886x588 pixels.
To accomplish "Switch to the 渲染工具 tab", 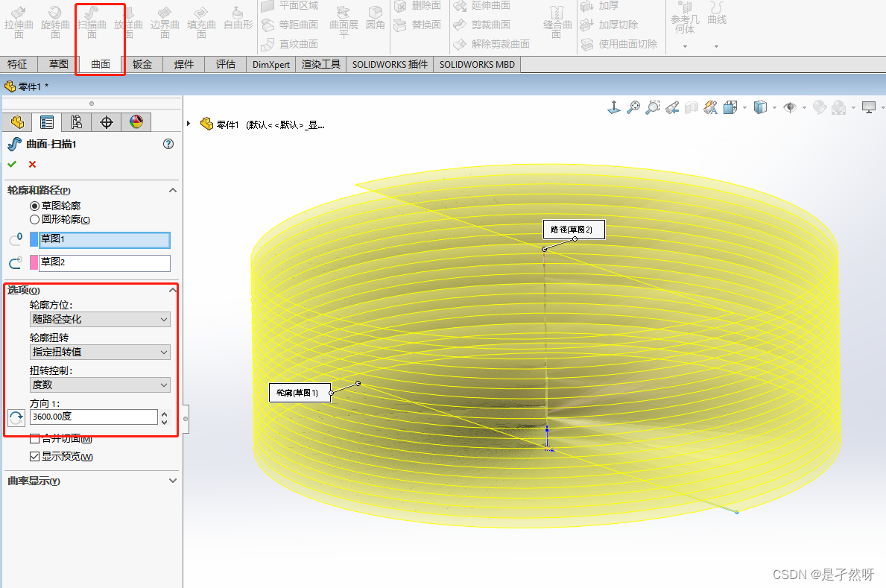I will coord(321,64).
